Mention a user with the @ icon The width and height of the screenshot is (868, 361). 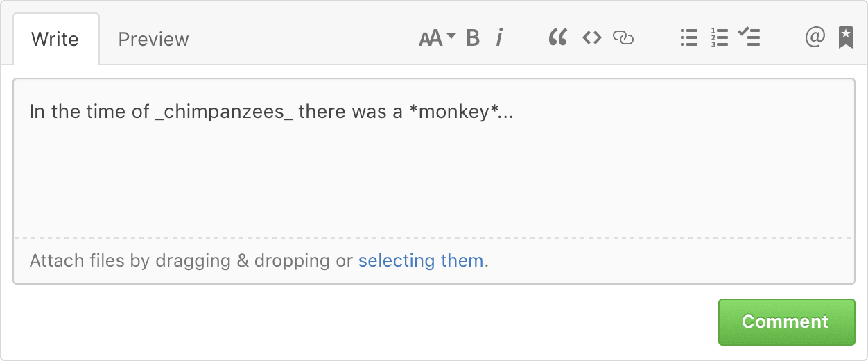point(815,37)
